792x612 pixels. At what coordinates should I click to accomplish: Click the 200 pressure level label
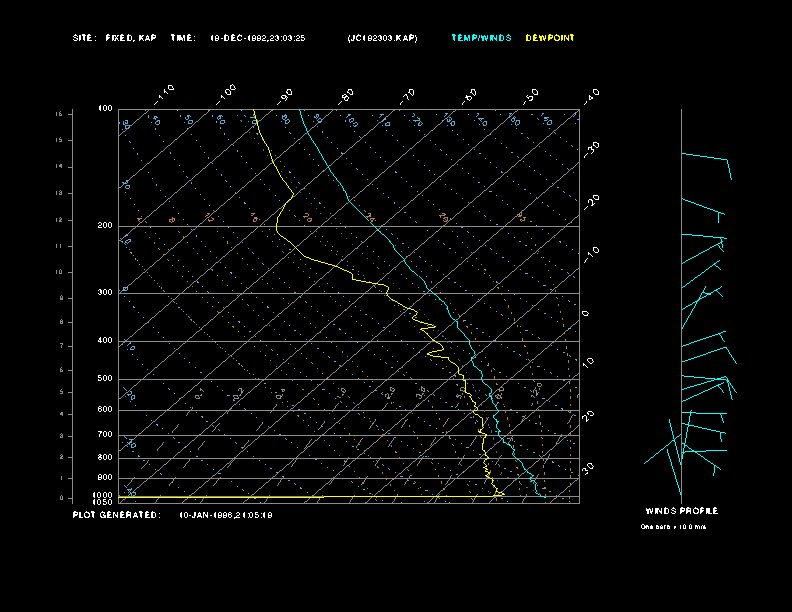(105, 226)
